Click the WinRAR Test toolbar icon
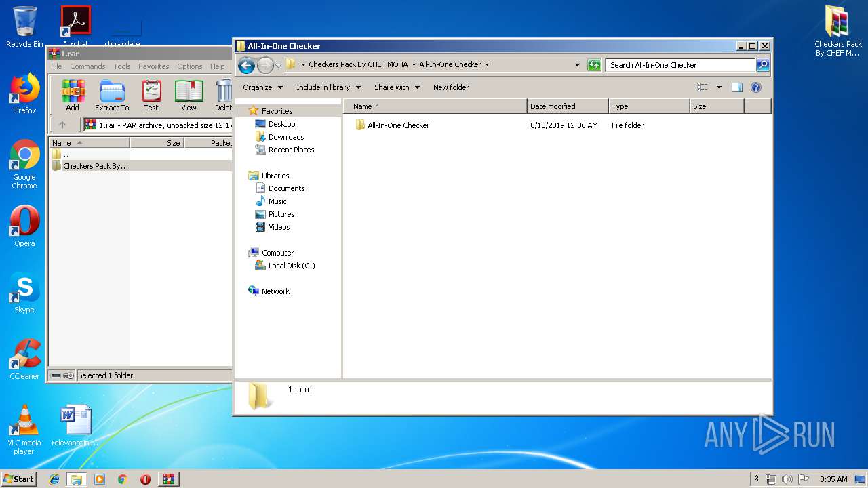The height and width of the screenshot is (488, 868). [151, 96]
